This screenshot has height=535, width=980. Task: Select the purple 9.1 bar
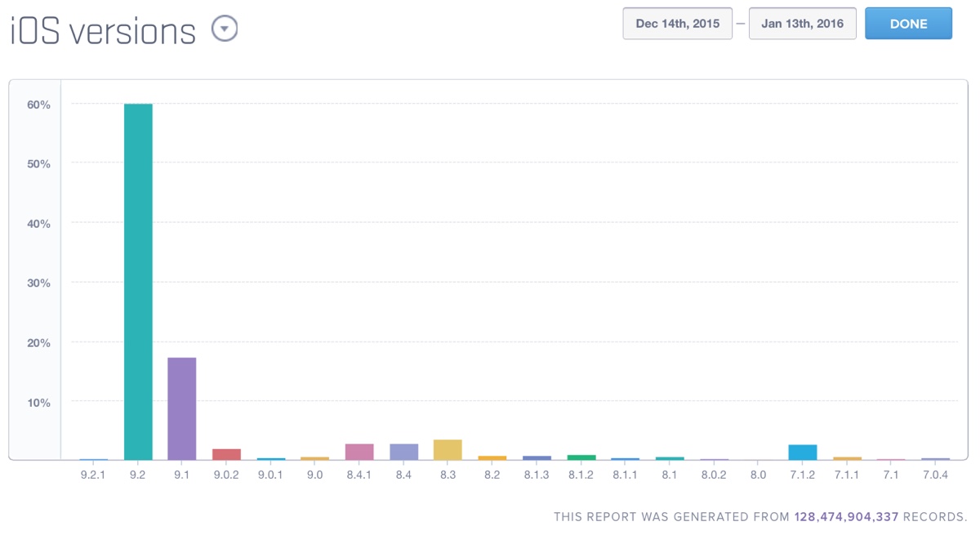click(x=182, y=408)
